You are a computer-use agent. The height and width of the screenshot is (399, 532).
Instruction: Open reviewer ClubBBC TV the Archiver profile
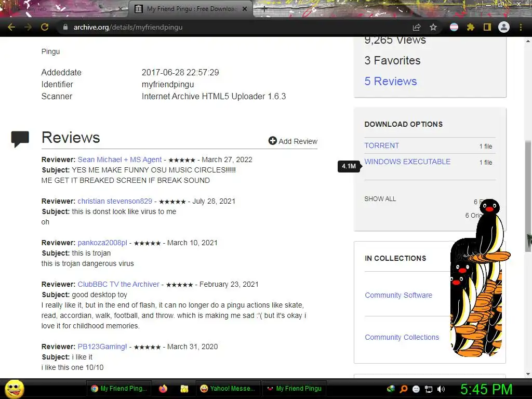tap(118, 284)
